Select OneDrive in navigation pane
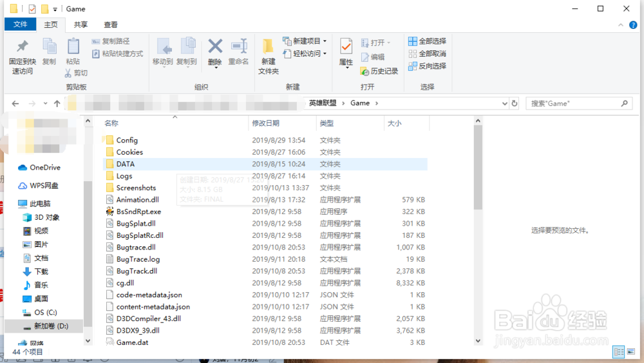Screen dimensions: 644x363 point(39,168)
